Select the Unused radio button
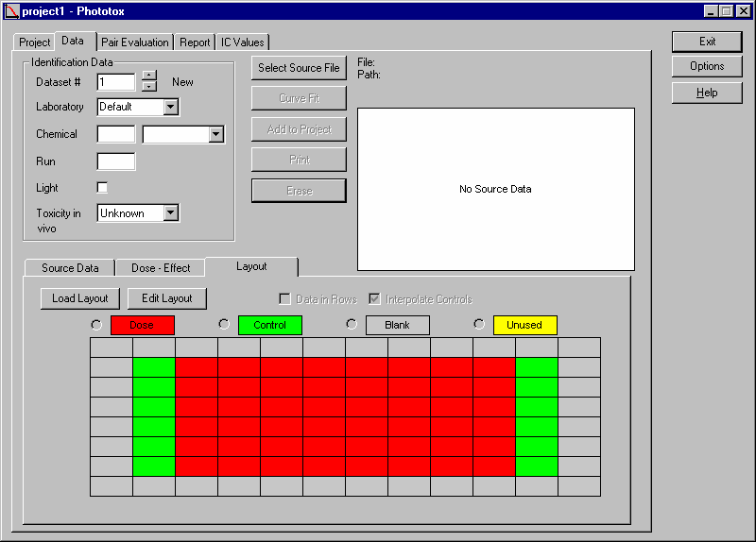 (x=479, y=324)
